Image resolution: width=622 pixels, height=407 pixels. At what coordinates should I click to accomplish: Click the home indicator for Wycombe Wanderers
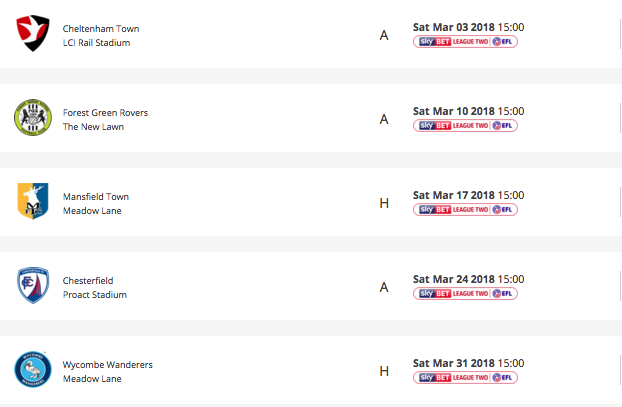pyautogui.click(x=384, y=372)
